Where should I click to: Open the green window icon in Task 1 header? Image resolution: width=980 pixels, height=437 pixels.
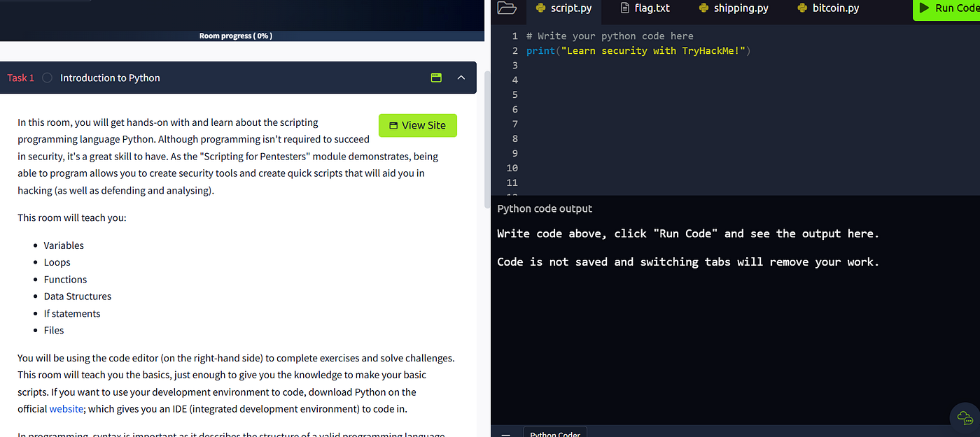click(436, 78)
